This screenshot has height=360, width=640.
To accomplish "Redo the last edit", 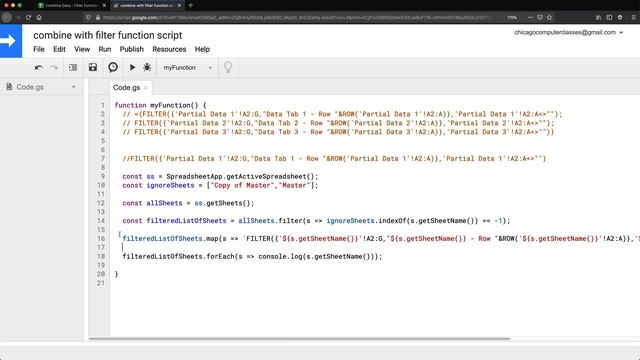I will (x=54, y=68).
